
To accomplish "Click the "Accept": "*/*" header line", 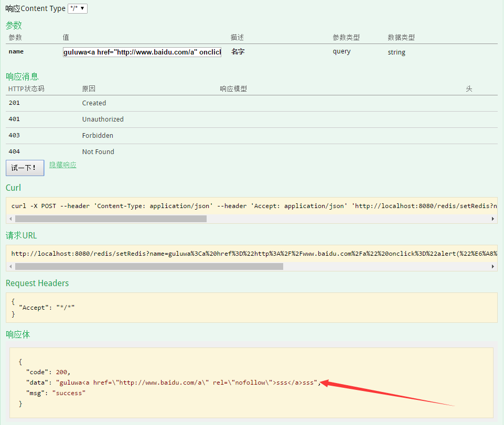I will point(47,308).
